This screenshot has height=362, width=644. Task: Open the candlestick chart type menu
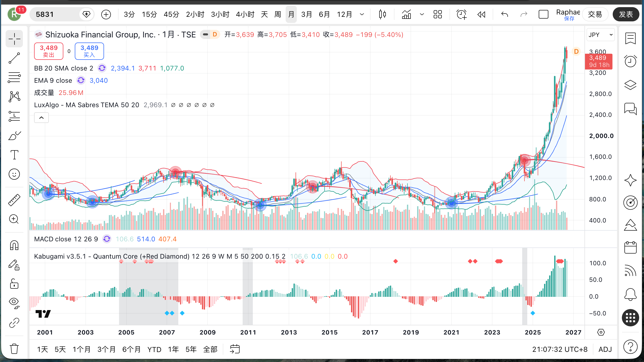click(x=382, y=14)
